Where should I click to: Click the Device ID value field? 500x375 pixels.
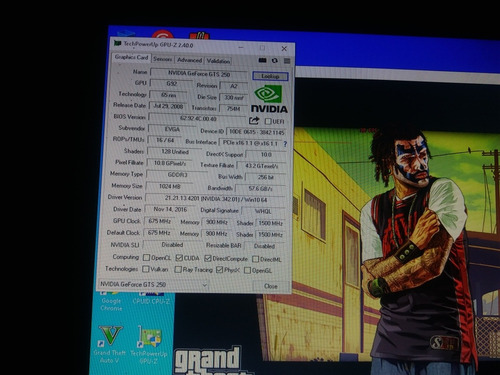tap(257, 132)
